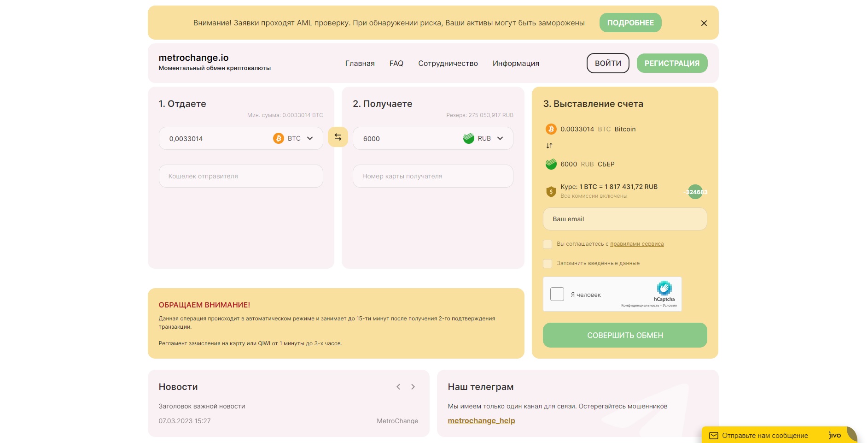Close the AML warning banner
The width and height of the screenshot is (868, 443).
(704, 23)
